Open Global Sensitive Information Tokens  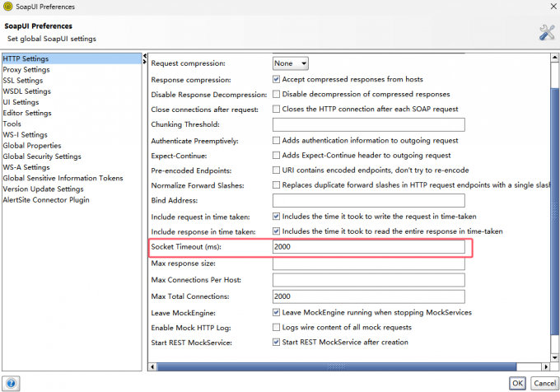[x=72, y=178]
